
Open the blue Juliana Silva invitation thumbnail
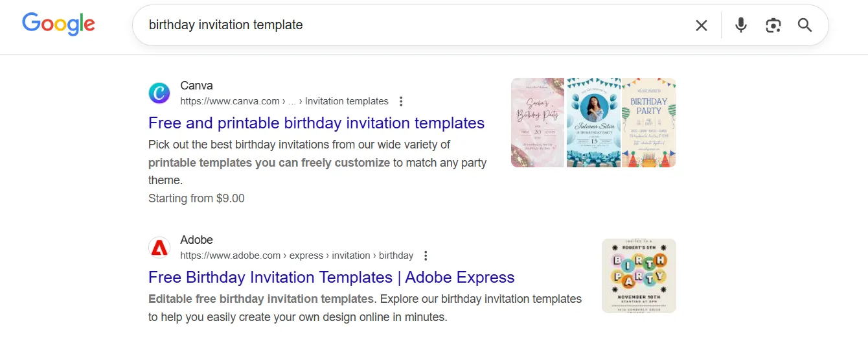click(593, 123)
